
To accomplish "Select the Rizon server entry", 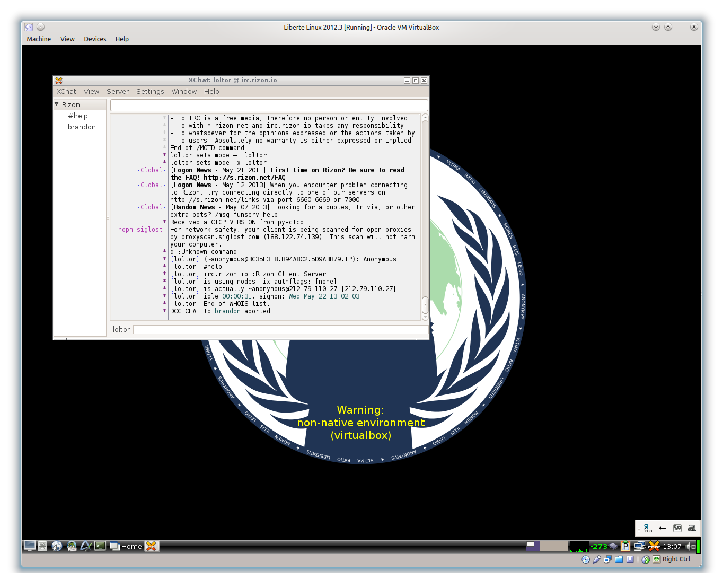I will click(x=71, y=105).
